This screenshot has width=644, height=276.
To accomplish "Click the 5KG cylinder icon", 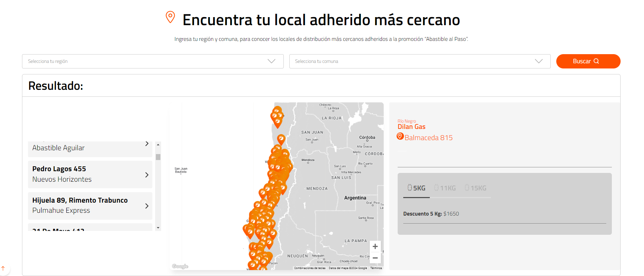I will [x=410, y=188].
